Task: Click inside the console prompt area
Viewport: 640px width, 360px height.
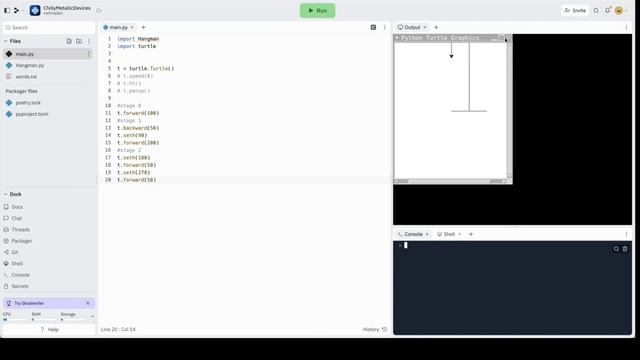Action: [x=512, y=288]
